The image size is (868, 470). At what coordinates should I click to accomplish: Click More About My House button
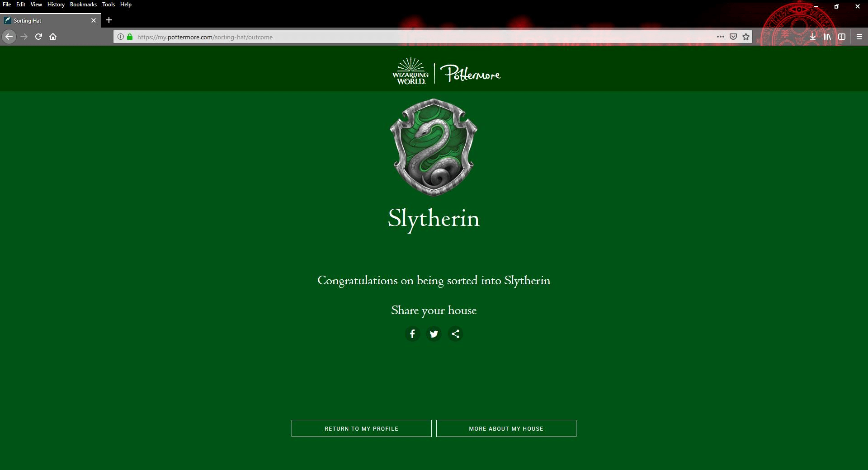(x=506, y=428)
